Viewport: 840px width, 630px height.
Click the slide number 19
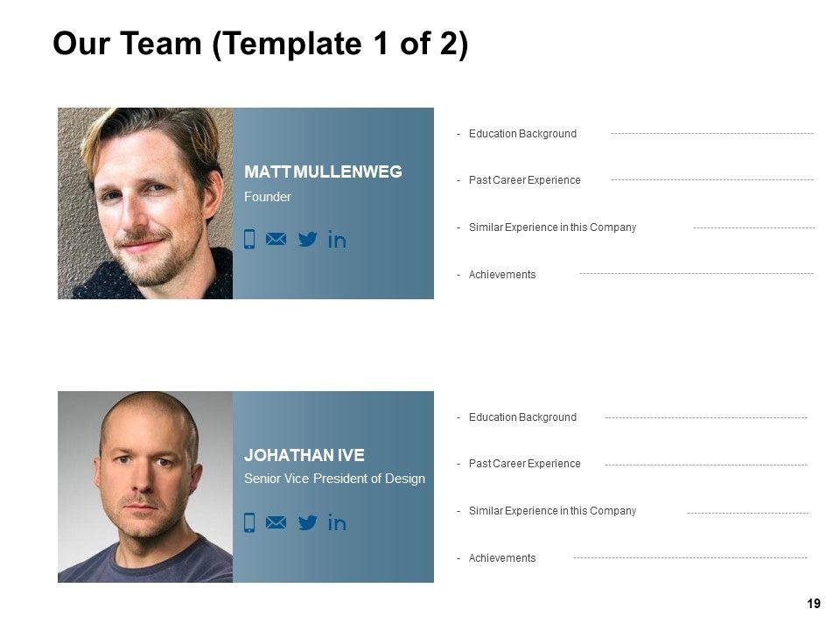814,604
